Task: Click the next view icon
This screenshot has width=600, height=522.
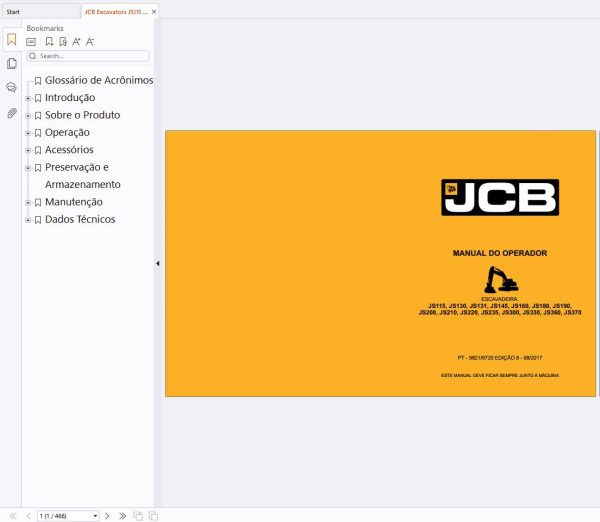Action: [153, 516]
